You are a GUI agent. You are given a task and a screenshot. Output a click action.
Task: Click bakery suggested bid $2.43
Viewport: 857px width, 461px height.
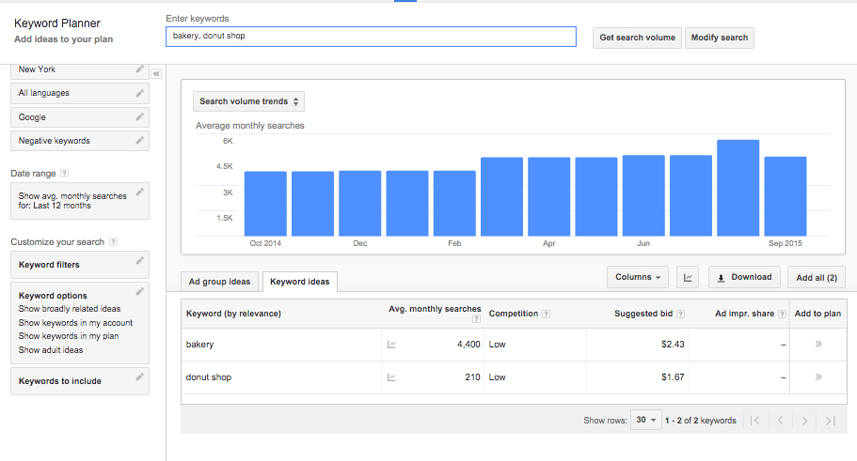[672, 345]
